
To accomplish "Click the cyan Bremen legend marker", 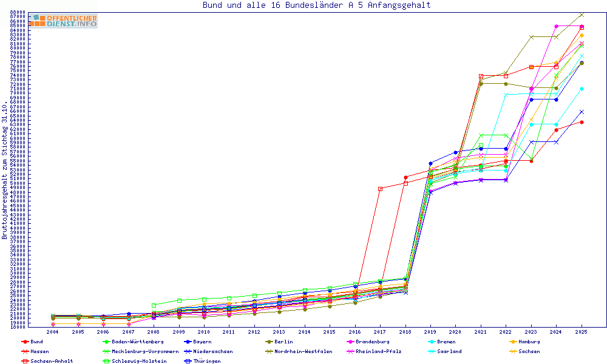I will [431, 342].
